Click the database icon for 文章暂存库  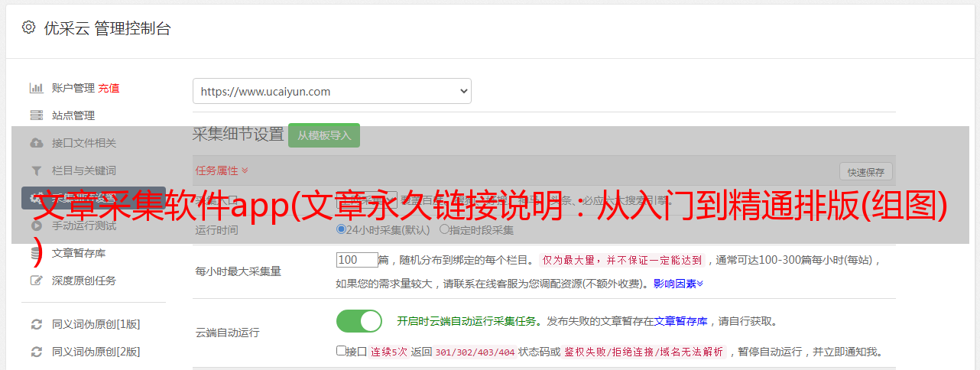point(36,253)
